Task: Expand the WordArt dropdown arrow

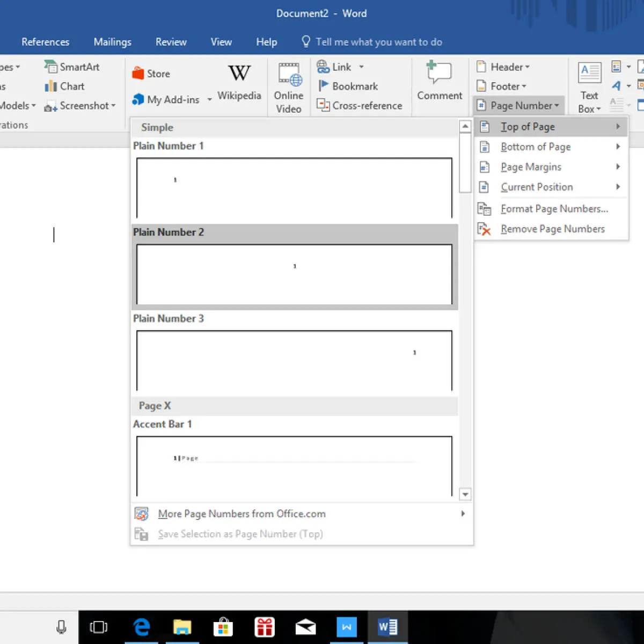Action: pos(628,86)
